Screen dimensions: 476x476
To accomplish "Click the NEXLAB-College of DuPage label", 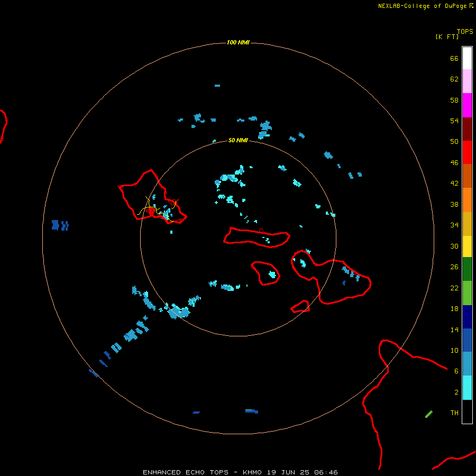I will [422, 6].
